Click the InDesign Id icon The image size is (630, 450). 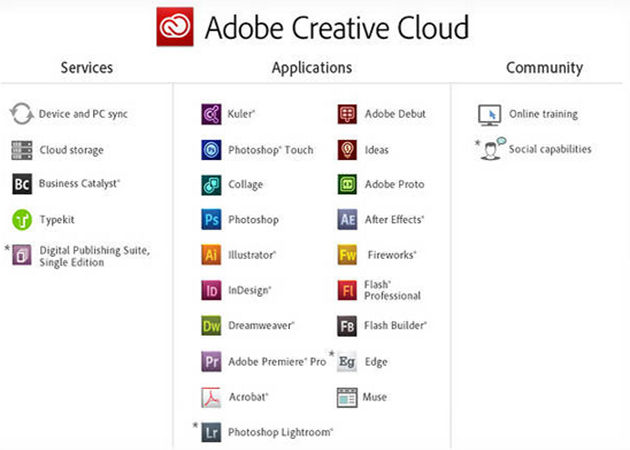tap(211, 291)
